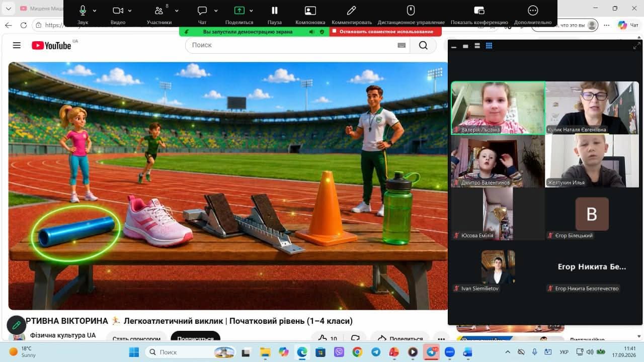
Task: Click the YouTube search magnifier icon
Action: coord(423,45)
